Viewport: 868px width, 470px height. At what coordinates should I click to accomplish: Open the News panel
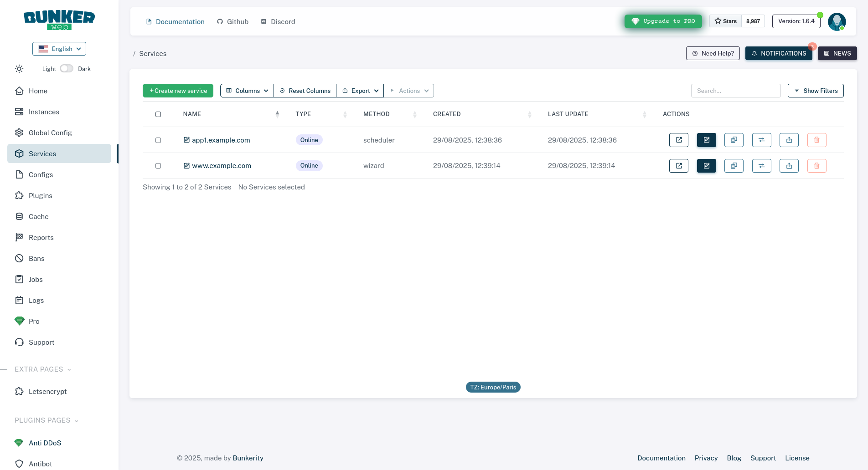point(837,53)
